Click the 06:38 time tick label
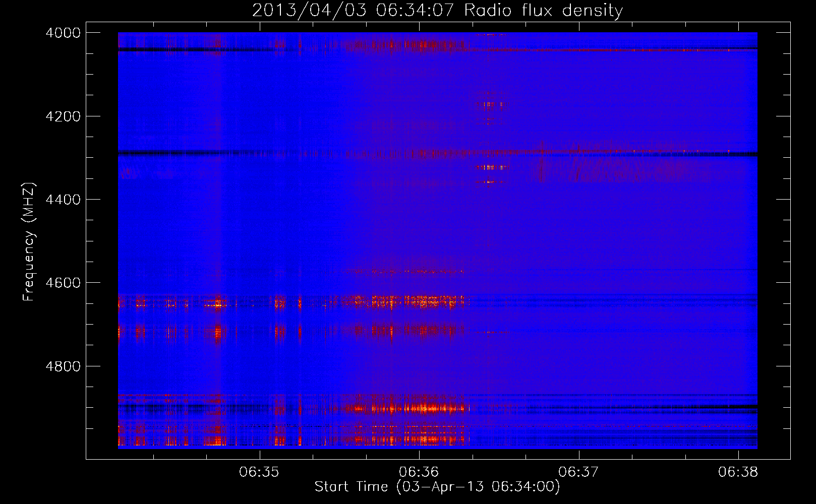The height and width of the screenshot is (504, 816). coord(738,472)
